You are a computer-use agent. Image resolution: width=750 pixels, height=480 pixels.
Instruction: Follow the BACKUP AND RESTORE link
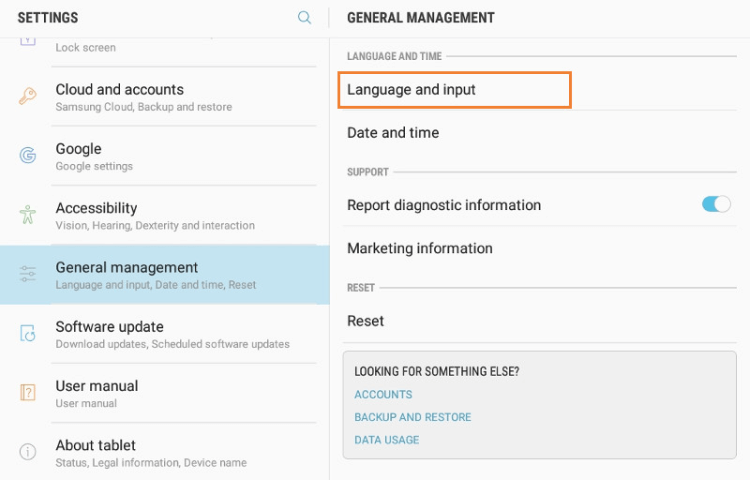(x=412, y=417)
